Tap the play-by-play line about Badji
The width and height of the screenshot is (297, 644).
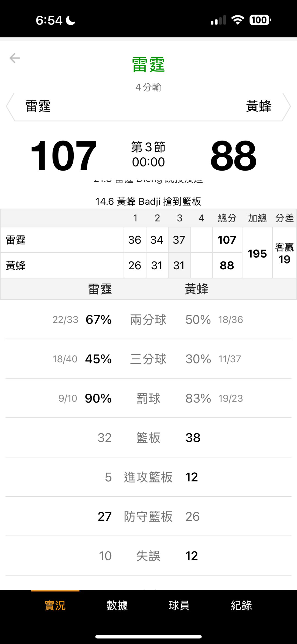[148, 201]
